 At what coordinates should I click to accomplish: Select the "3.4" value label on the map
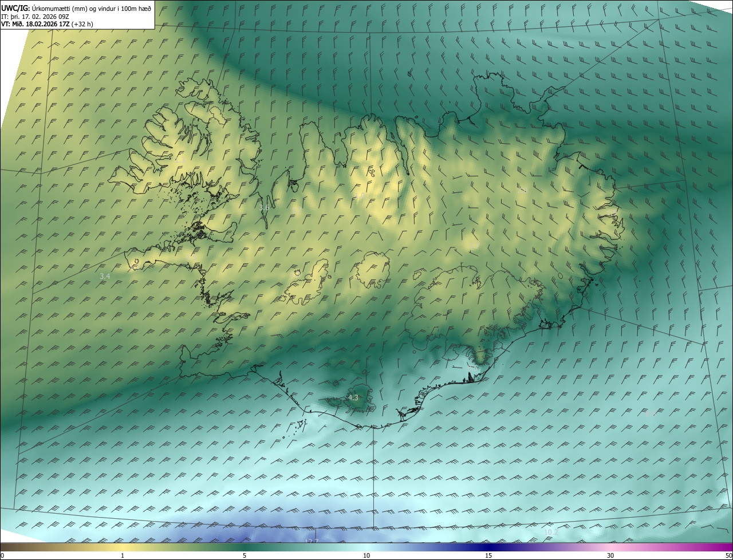pos(105,276)
